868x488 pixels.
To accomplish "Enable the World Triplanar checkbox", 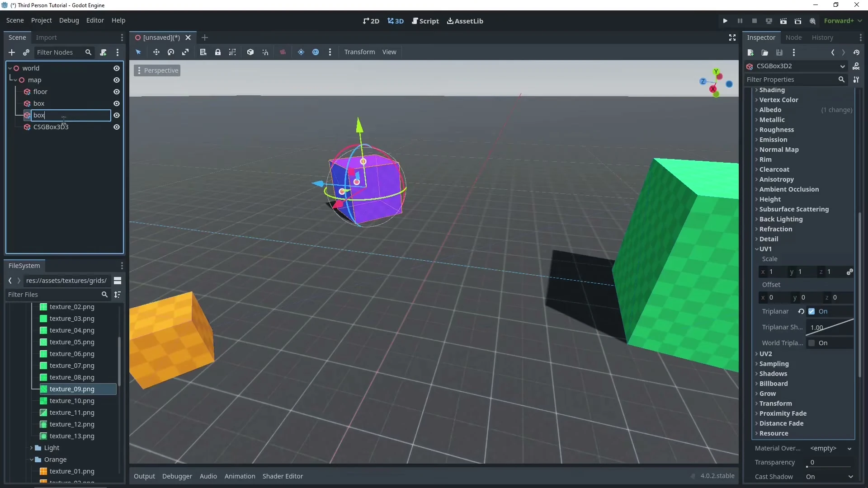I will 811,343.
